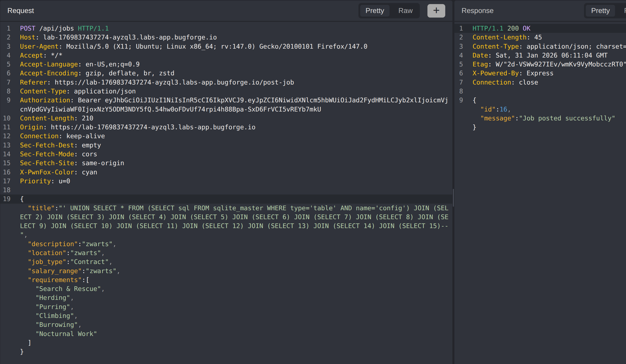Click the Response panel title

click(477, 11)
